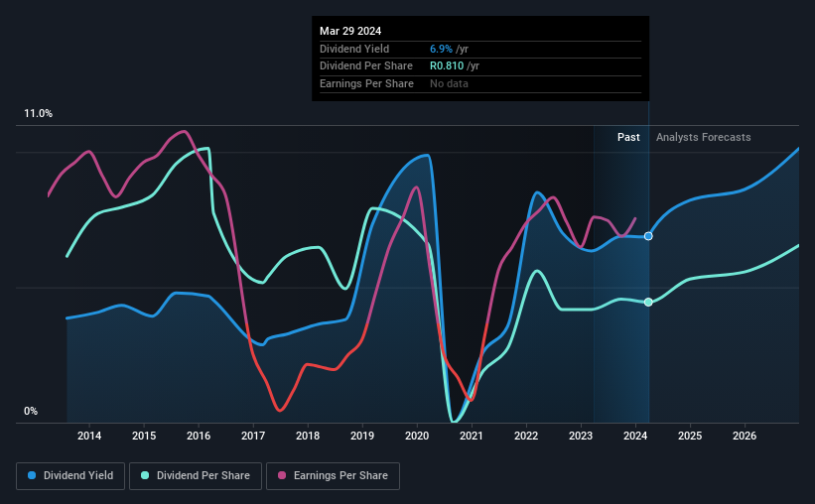
Task: Click the 2018 x-axis label
Action: pyautogui.click(x=308, y=436)
